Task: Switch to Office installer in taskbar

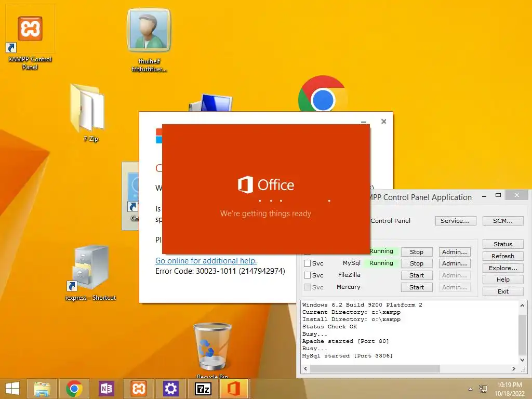Action: pyautogui.click(x=234, y=389)
